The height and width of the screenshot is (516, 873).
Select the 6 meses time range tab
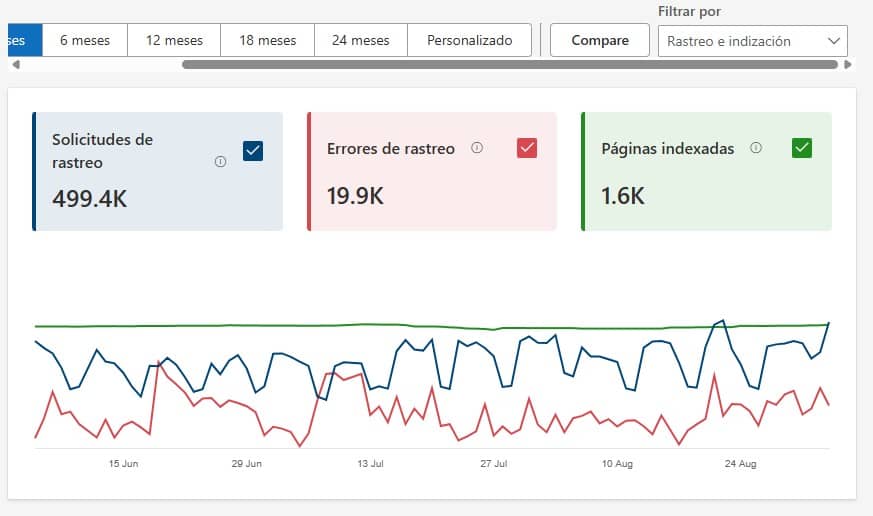pyautogui.click(x=85, y=40)
